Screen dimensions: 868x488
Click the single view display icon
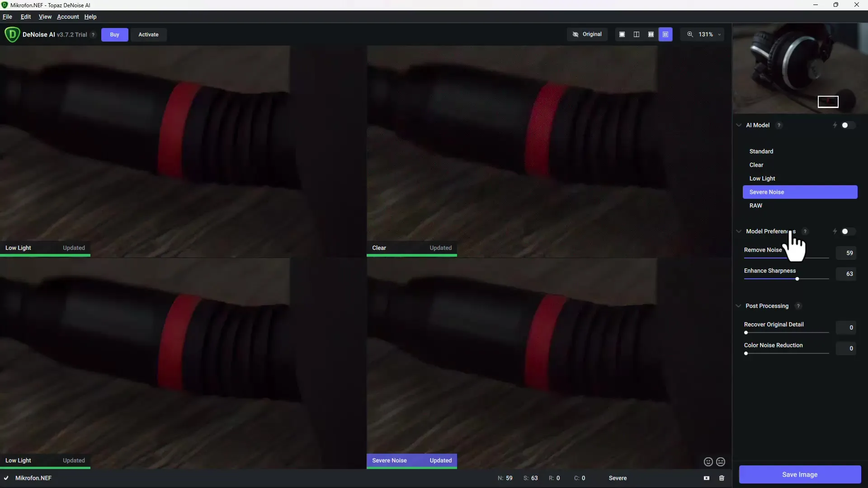(622, 34)
